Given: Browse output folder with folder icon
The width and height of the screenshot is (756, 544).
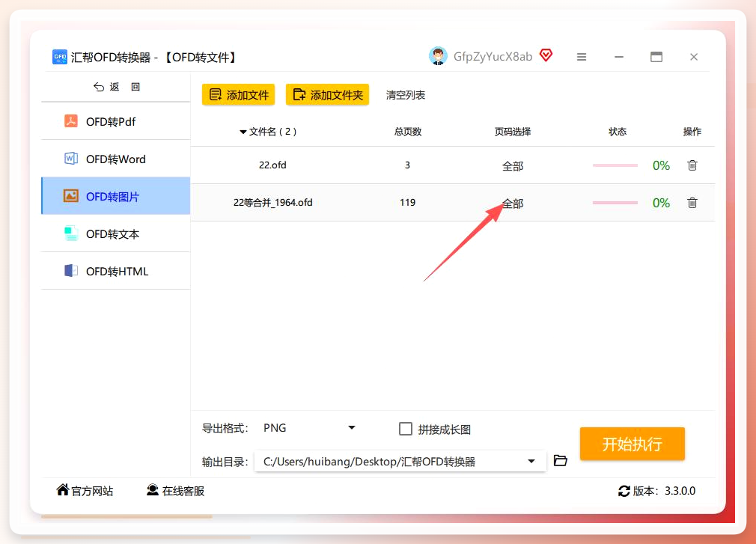Looking at the screenshot, I should (560, 460).
